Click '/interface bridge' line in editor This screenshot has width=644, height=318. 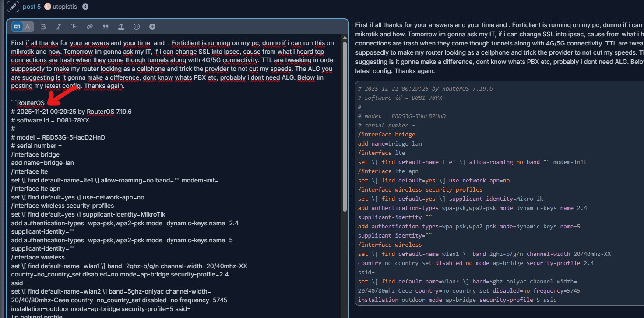tap(35, 154)
